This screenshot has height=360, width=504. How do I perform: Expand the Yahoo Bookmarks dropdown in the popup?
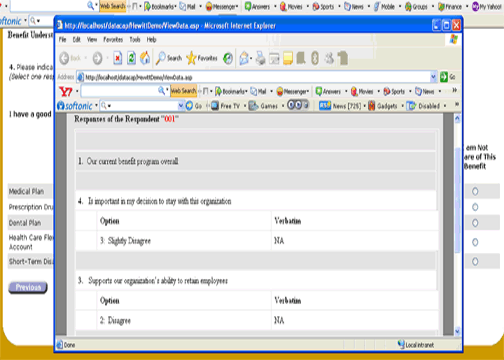[x=246, y=91]
